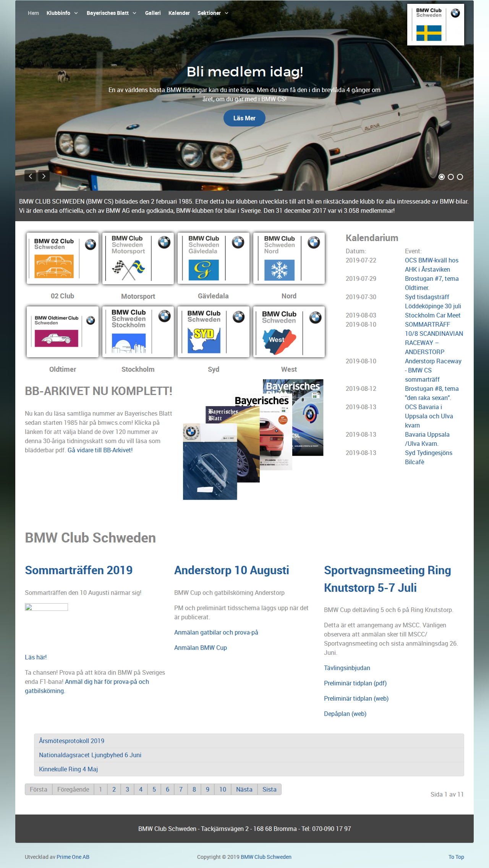Go to pagination page 2
This screenshot has height=868, width=489.
(x=114, y=789)
